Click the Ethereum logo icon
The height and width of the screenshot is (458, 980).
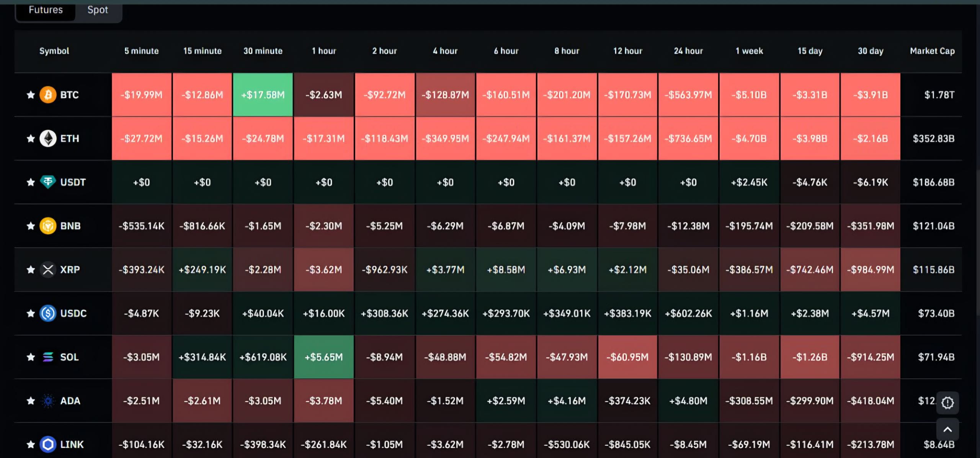tap(48, 138)
